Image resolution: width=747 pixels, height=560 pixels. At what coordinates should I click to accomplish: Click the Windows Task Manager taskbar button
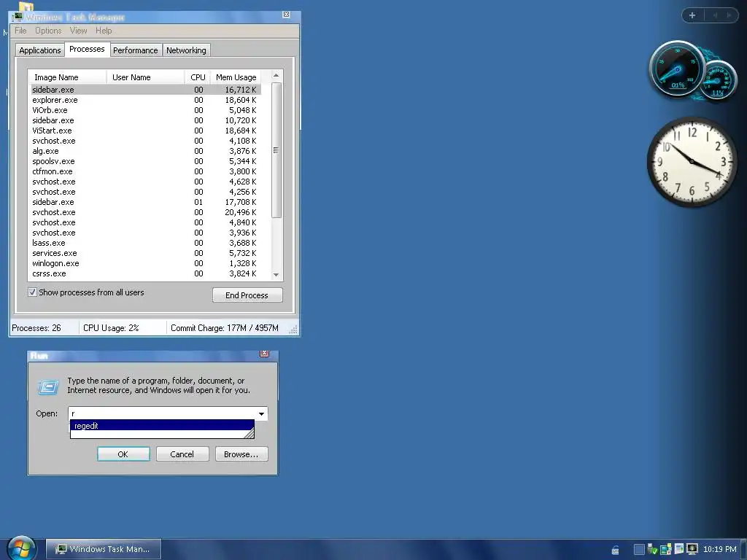pos(104,549)
